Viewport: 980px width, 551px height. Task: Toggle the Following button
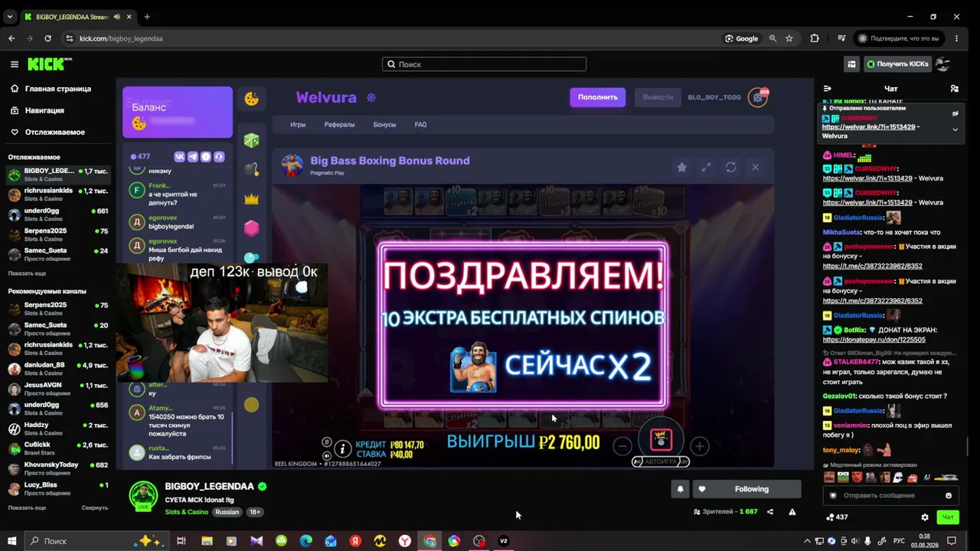746,489
